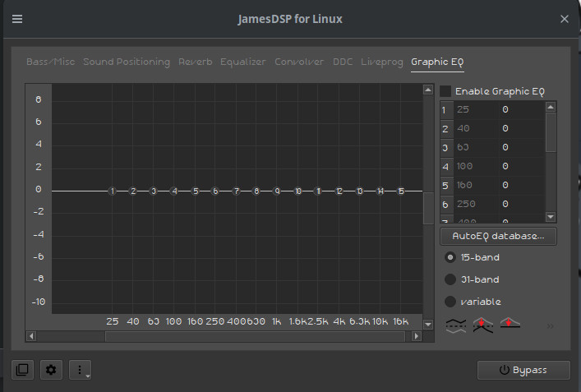
Task: Click the graph's vertical scrollbar down arrow
Action: (428, 325)
